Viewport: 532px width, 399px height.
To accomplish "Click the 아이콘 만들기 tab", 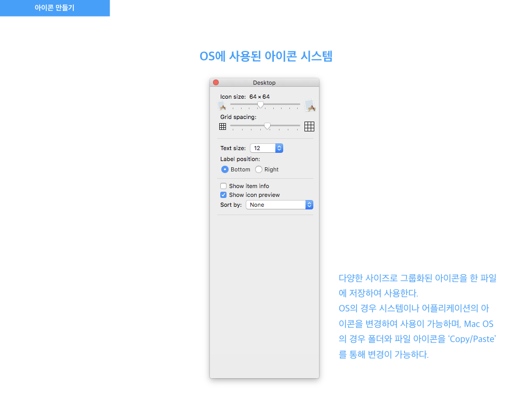I will coord(55,8).
